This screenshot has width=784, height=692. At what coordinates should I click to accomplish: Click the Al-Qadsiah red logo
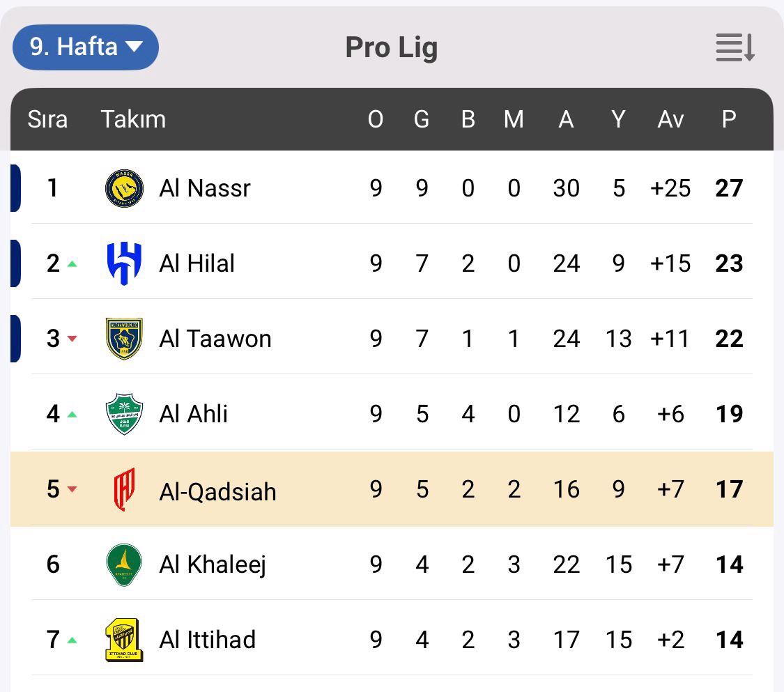tap(124, 489)
